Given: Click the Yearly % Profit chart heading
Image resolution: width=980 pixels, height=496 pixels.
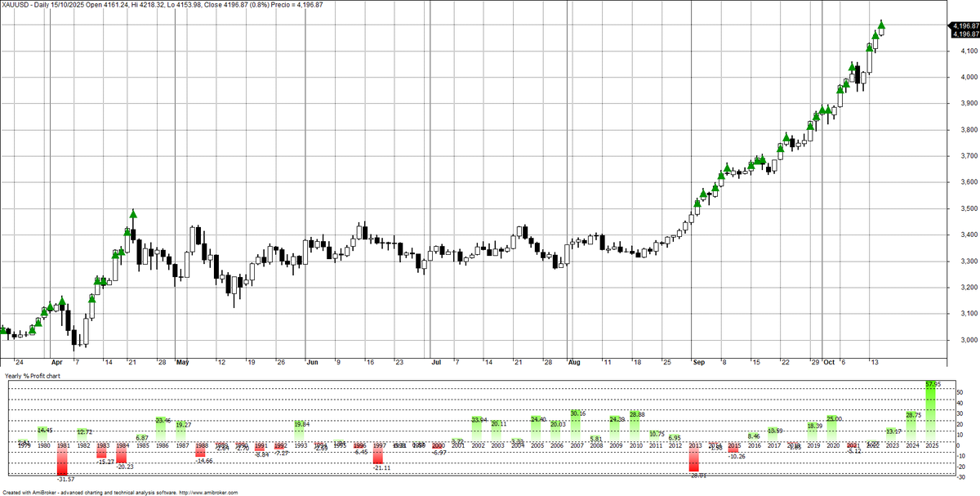Looking at the screenshot, I should (x=31, y=375).
